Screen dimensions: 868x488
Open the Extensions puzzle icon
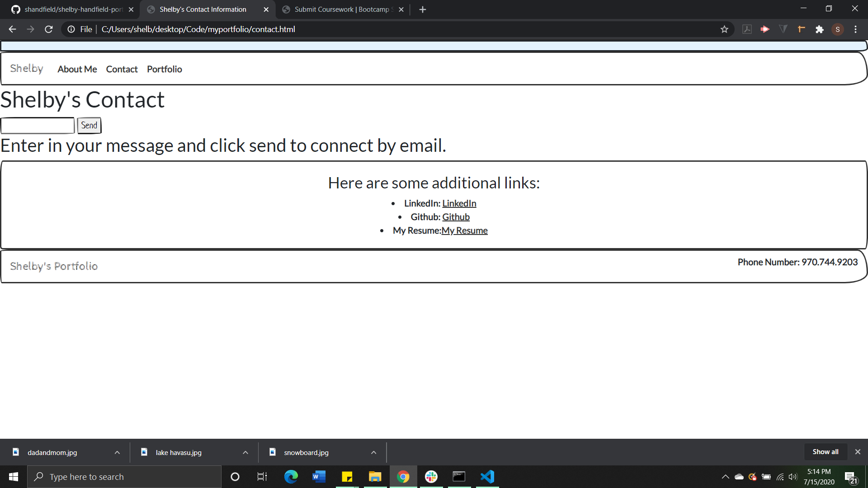tap(819, 29)
